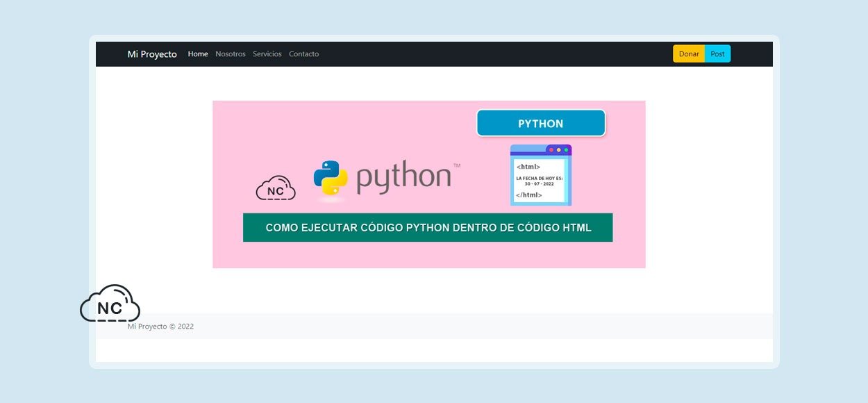
Task: Open the Home nav link
Action: coord(198,54)
